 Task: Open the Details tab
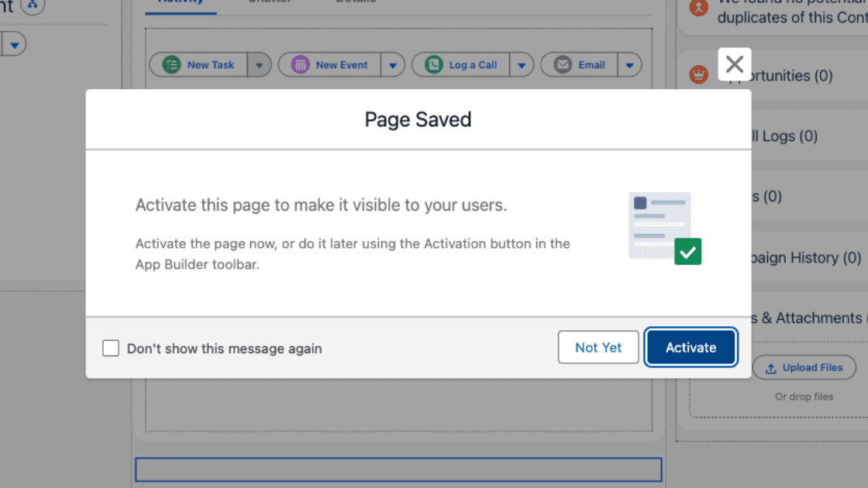pos(356,2)
